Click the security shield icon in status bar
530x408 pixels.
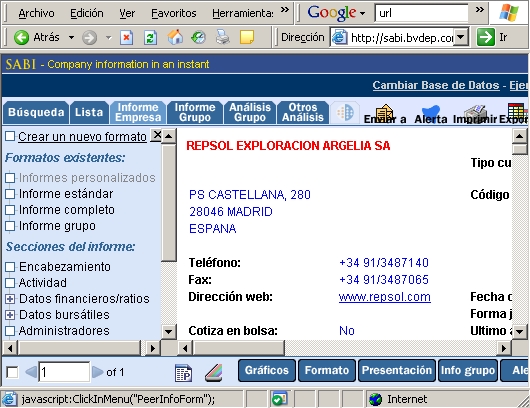[279, 399]
